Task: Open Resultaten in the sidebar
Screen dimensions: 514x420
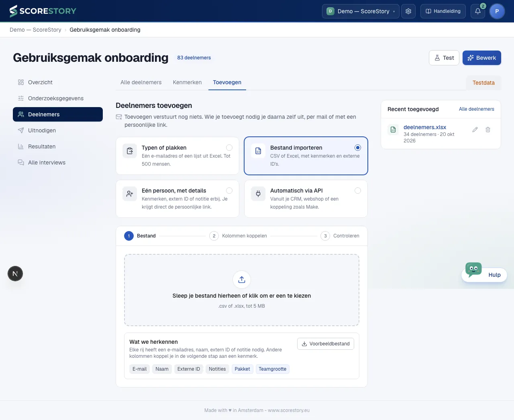Action: pyautogui.click(x=58, y=146)
